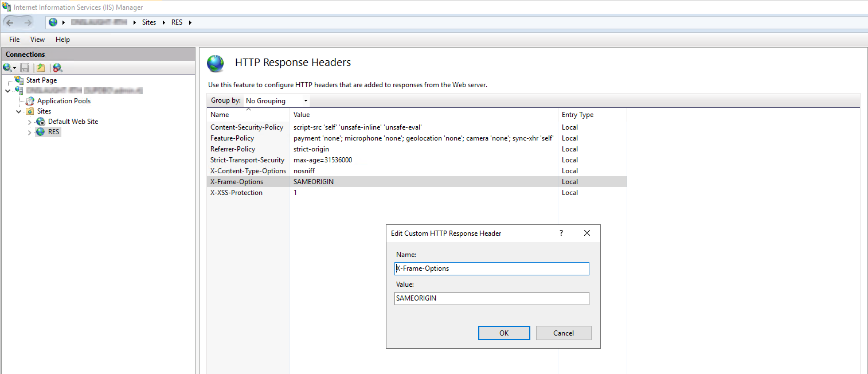Click the Create New Connection globe icon
The height and width of the screenshot is (374, 868).
coord(8,67)
